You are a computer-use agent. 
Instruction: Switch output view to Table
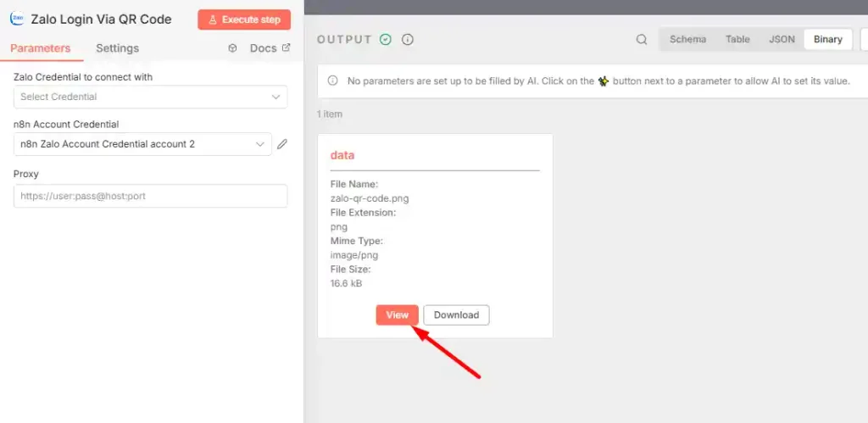click(x=737, y=39)
